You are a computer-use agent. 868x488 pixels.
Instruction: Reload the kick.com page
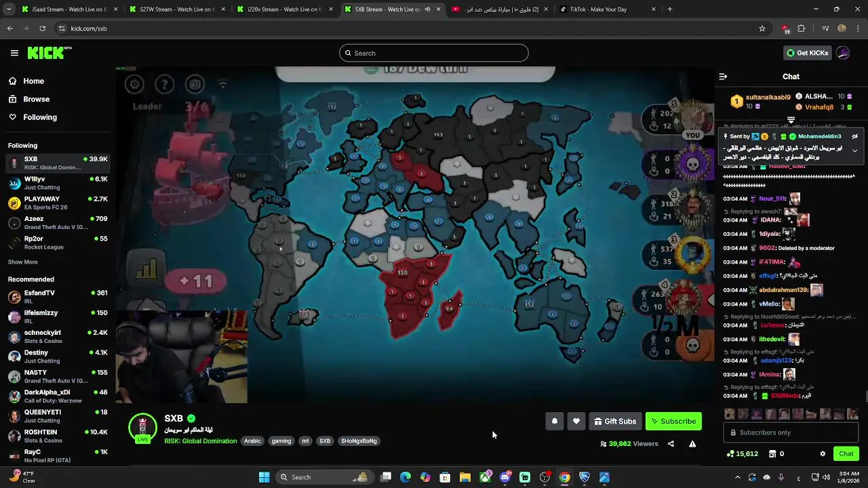pos(42,28)
